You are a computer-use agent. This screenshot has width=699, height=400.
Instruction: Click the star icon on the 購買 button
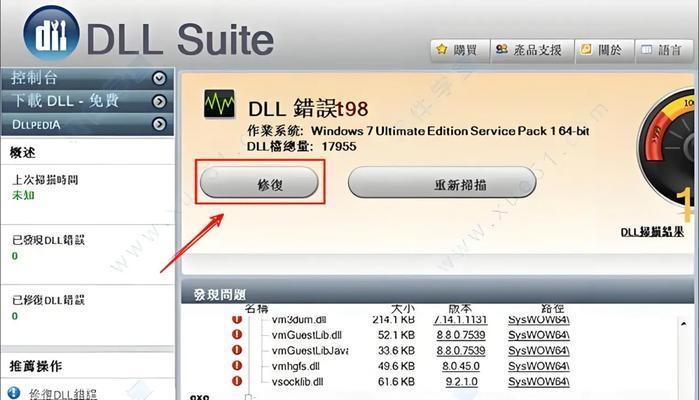[441, 49]
